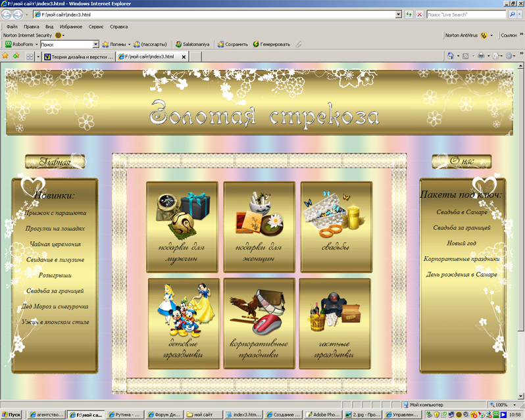Image resolution: width=525 pixels, height=420 pixels.
Task: Open the Live Search options dropdown arrow
Action: (x=520, y=14)
